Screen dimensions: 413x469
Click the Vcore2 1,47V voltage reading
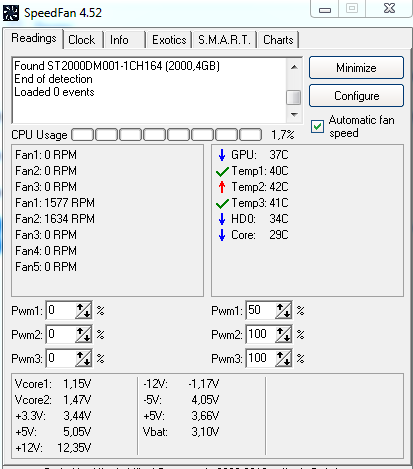pos(53,400)
